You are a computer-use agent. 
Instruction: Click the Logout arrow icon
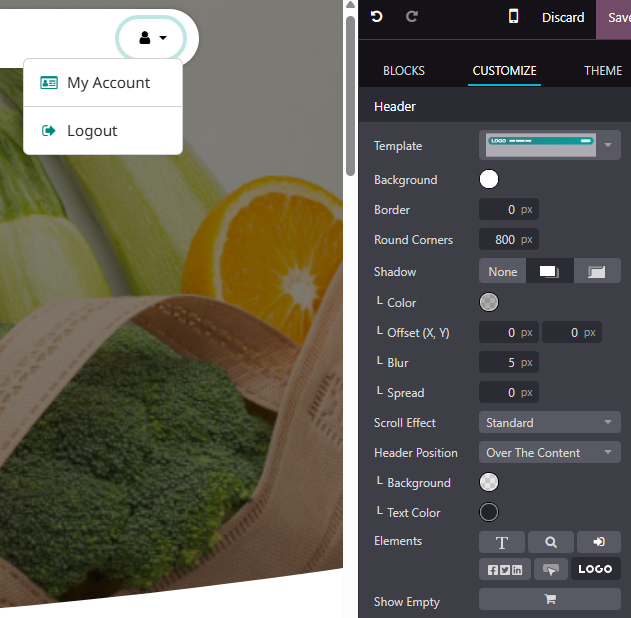pyautogui.click(x=49, y=131)
